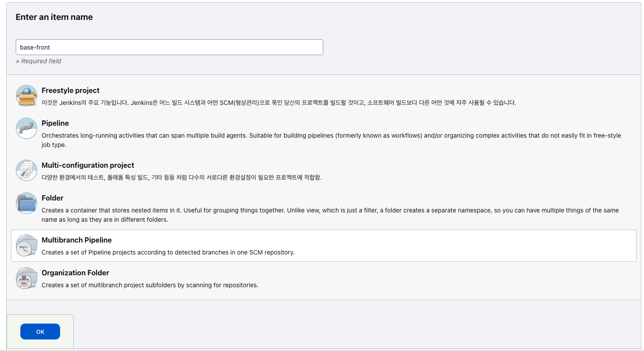Image resolution: width=644 pixels, height=351 pixels.
Task: Click the '» Required field' hint text
Action: click(38, 61)
